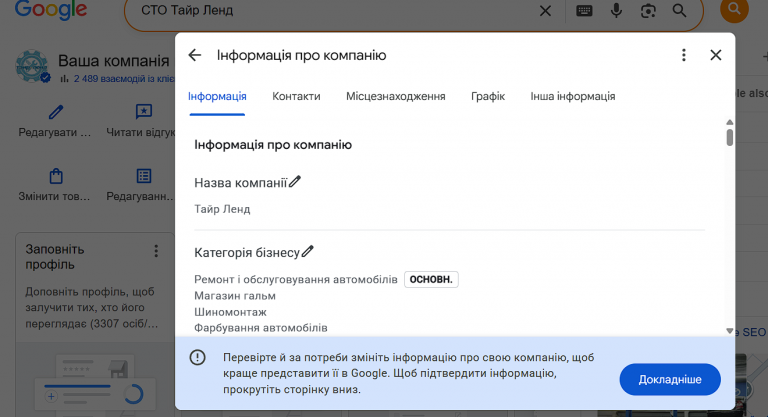The height and width of the screenshot is (417, 768).
Task: Open the orange account search button
Action: pyautogui.click(x=734, y=9)
